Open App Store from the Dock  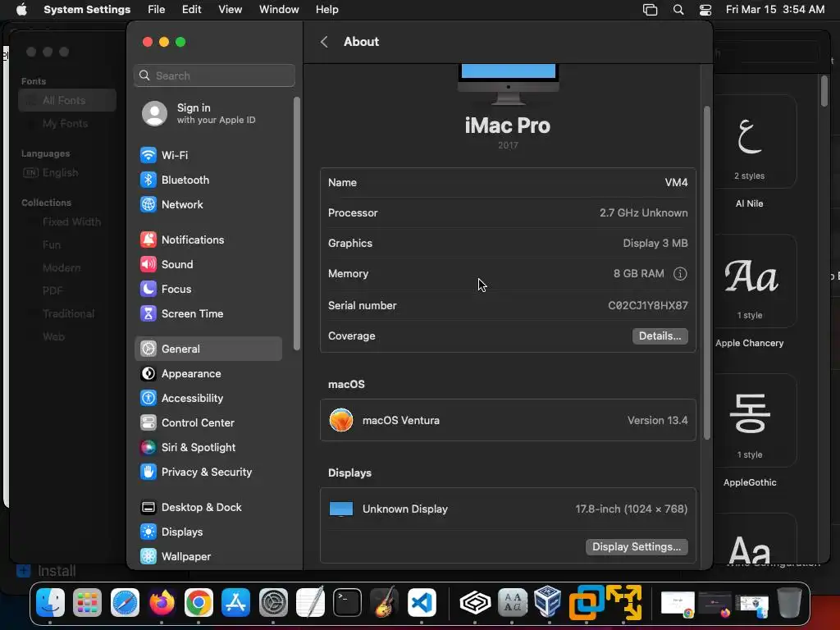tap(235, 603)
